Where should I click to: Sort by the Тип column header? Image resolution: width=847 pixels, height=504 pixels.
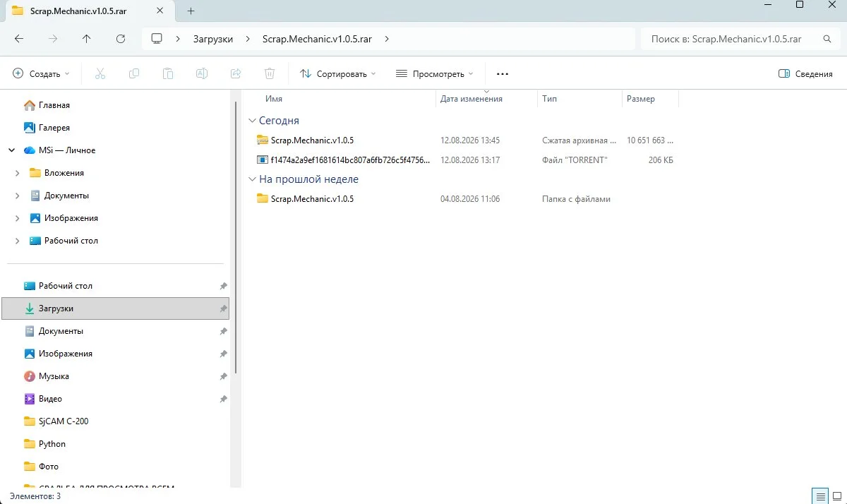click(x=550, y=99)
